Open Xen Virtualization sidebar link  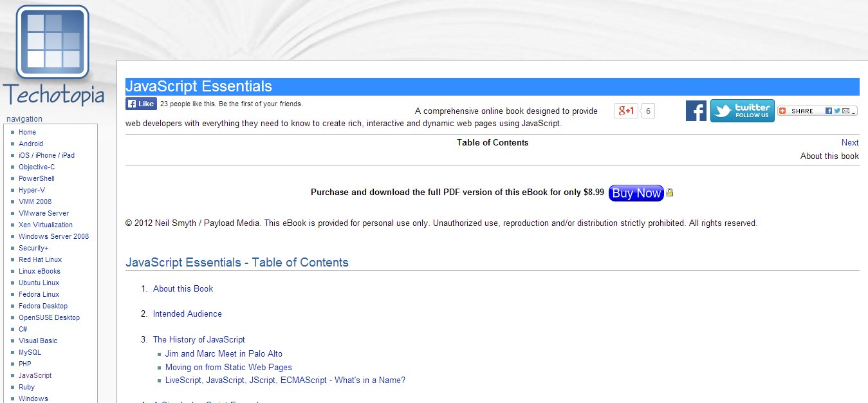click(x=46, y=225)
